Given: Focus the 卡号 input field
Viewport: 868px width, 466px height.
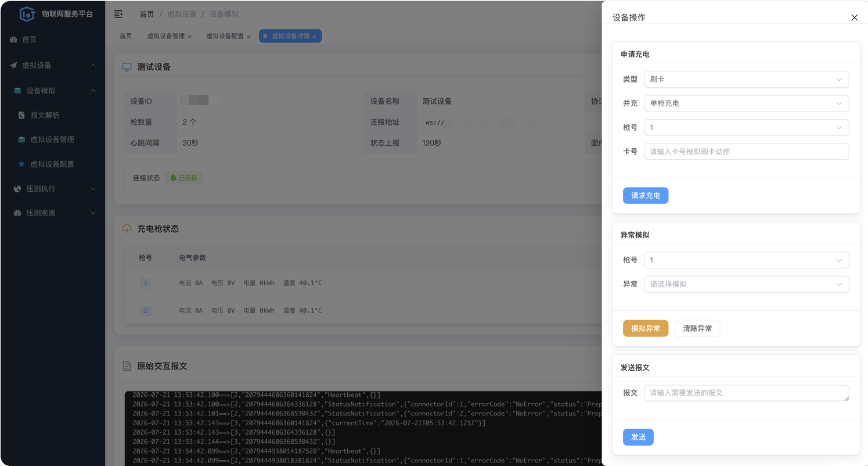Looking at the screenshot, I should [x=746, y=152].
